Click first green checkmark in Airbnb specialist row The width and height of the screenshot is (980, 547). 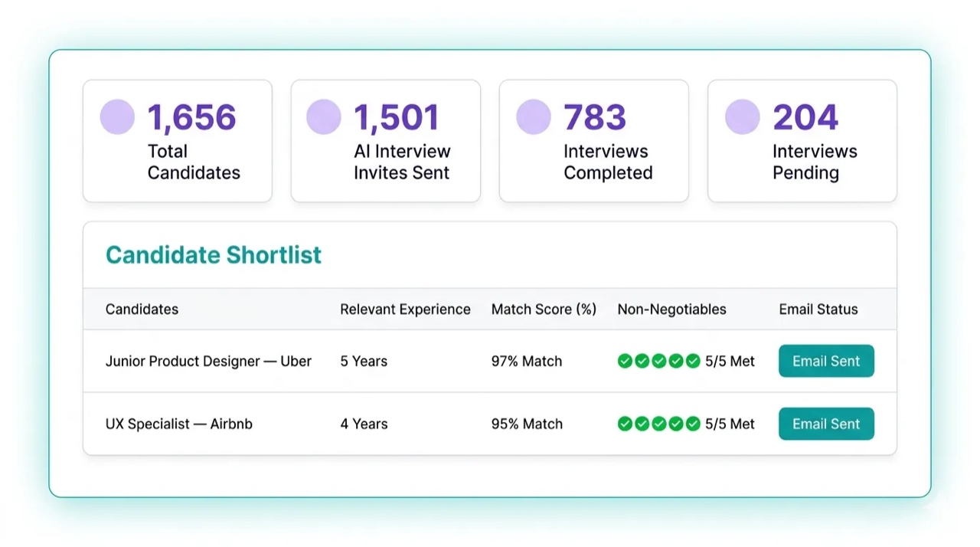[625, 424]
